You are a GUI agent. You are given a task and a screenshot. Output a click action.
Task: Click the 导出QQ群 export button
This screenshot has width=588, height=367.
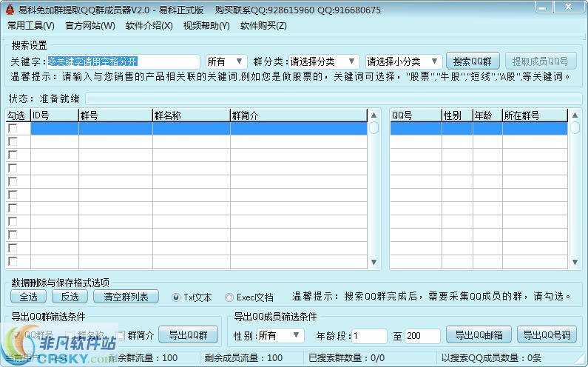189,334
